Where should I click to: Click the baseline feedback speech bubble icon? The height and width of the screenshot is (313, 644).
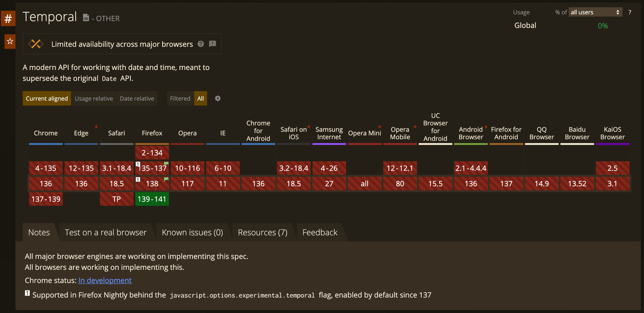click(213, 44)
